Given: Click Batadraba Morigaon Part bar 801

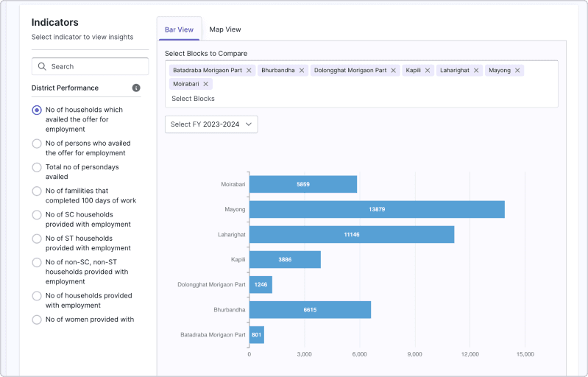Looking at the screenshot, I should (257, 335).
